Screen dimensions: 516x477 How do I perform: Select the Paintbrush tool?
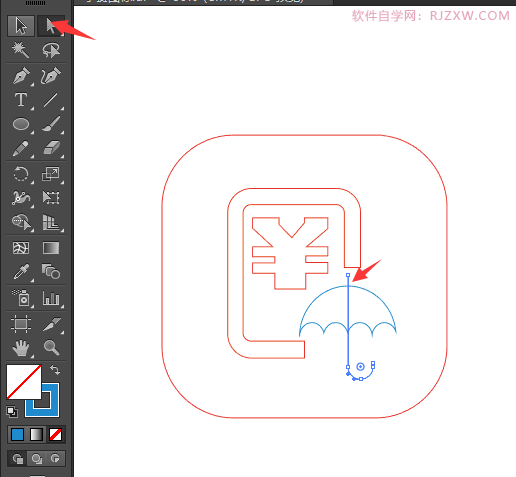pos(51,124)
